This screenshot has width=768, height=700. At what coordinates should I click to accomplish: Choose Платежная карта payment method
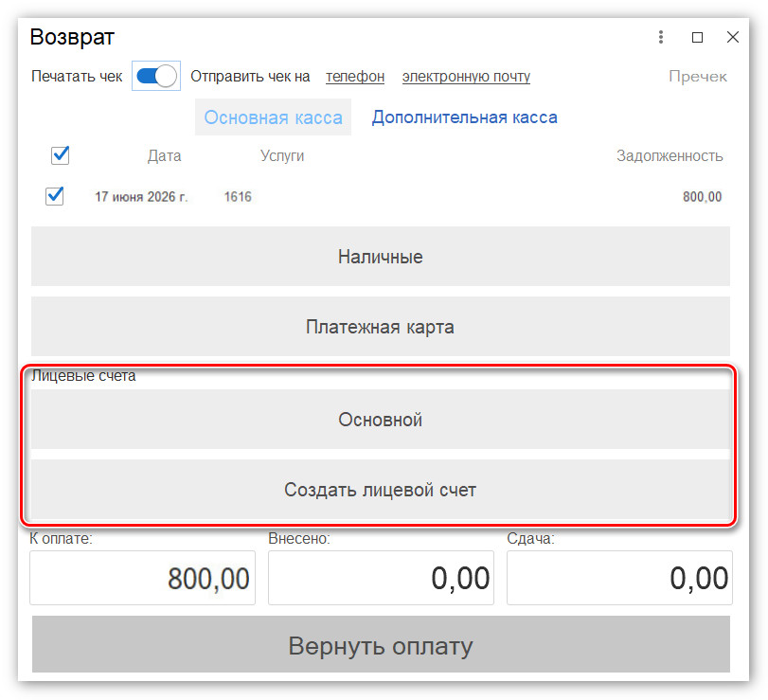(x=381, y=326)
